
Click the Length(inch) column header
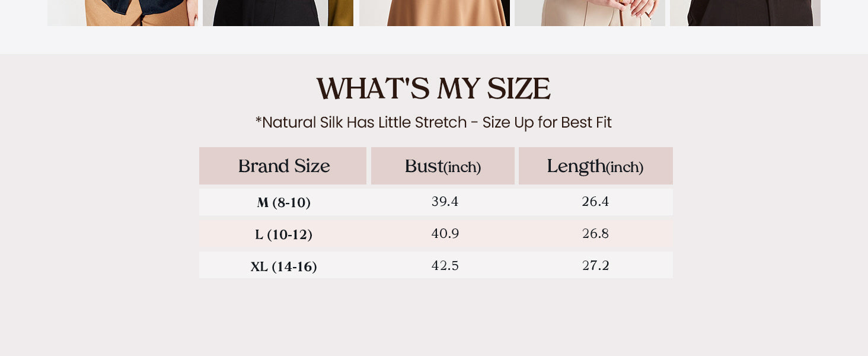point(595,166)
